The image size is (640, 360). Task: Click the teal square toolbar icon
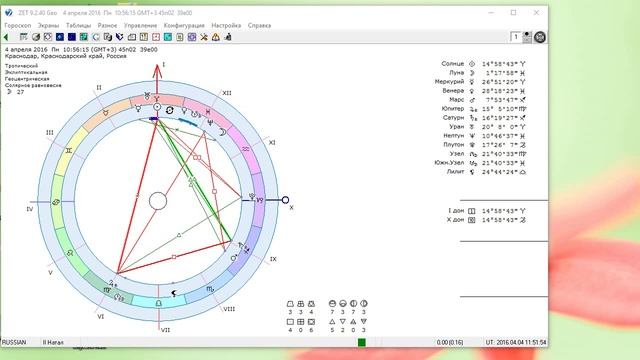[168, 37]
